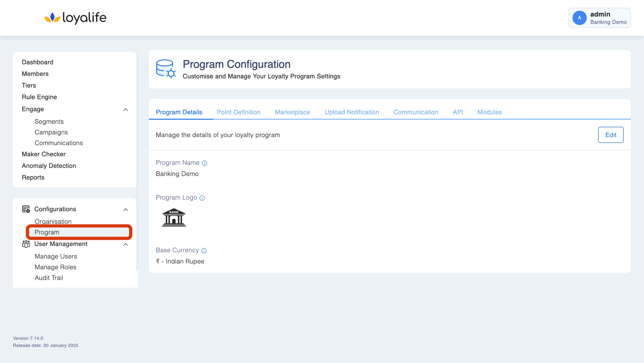Click the Base Currency info icon
This screenshot has width=644, height=363.
pyautogui.click(x=204, y=251)
